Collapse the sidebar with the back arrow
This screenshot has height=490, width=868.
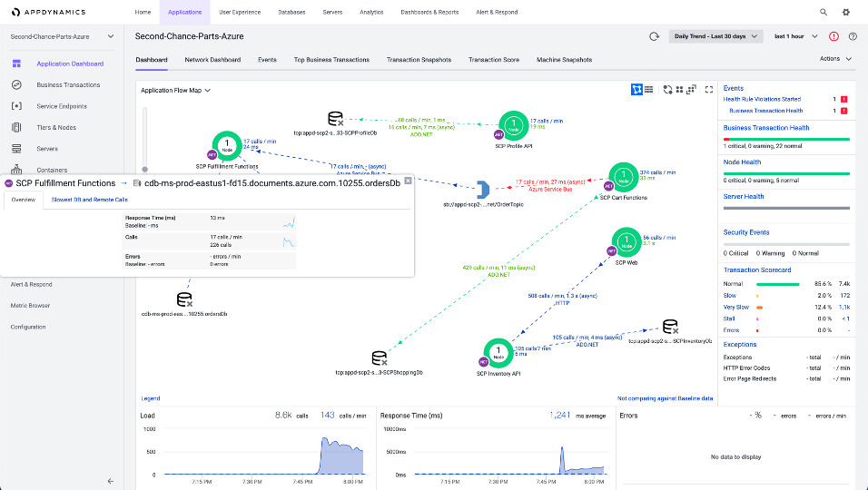pyautogui.click(x=111, y=481)
